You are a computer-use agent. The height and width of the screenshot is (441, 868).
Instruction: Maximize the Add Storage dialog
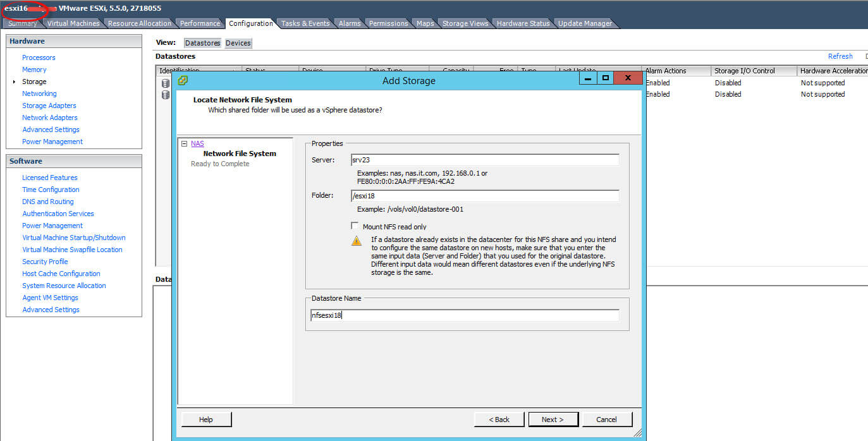pos(605,78)
